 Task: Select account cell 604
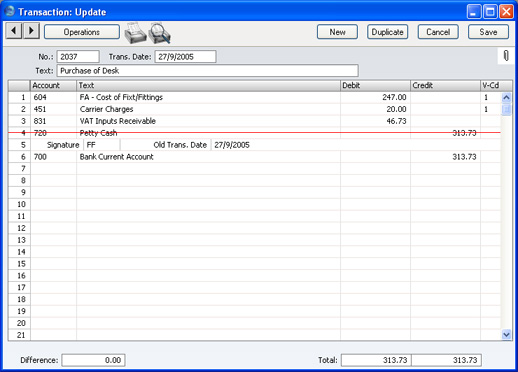point(53,97)
